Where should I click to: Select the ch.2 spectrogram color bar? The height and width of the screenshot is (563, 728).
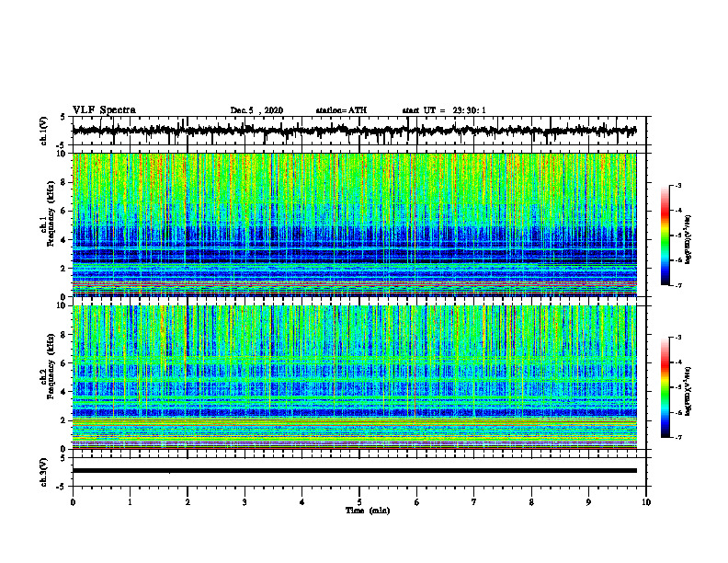(665, 387)
